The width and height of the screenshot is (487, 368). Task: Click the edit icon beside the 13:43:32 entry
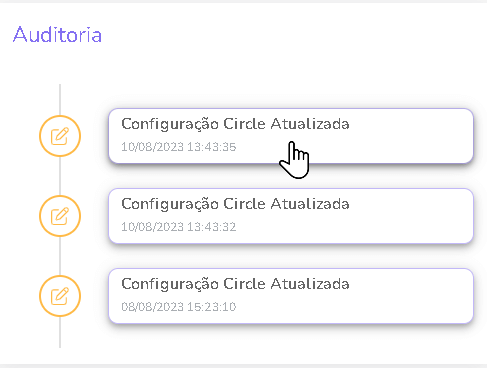click(60, 216)
